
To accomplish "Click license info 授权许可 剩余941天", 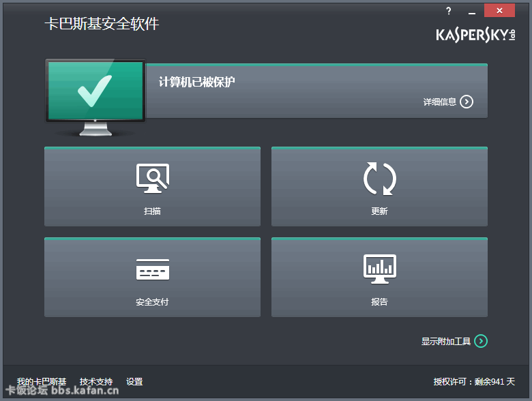I will (x=474, y=382).
